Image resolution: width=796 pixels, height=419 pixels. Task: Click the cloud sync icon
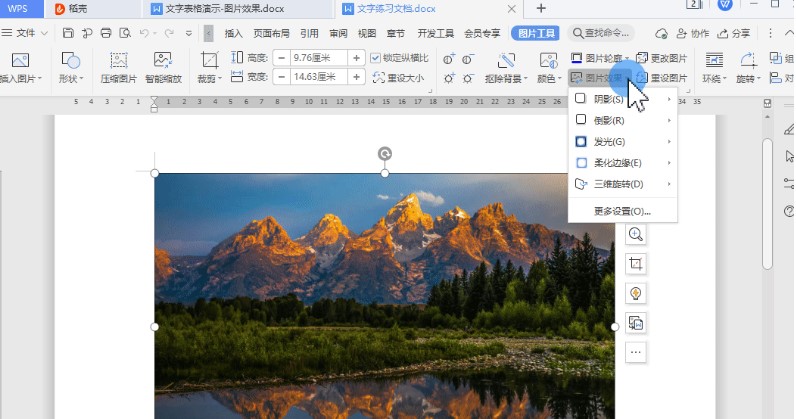[x=661, y=34]
